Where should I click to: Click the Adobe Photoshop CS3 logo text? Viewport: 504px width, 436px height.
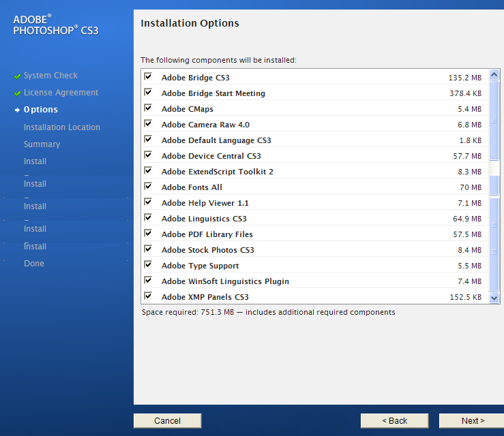pyautogui.click(x=56, y=25)
